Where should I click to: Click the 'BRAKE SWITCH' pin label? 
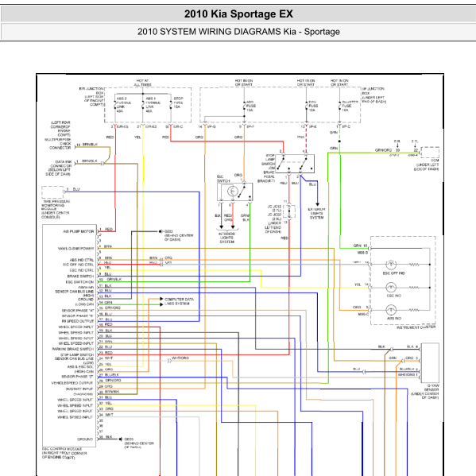click(x=81, y=277)
